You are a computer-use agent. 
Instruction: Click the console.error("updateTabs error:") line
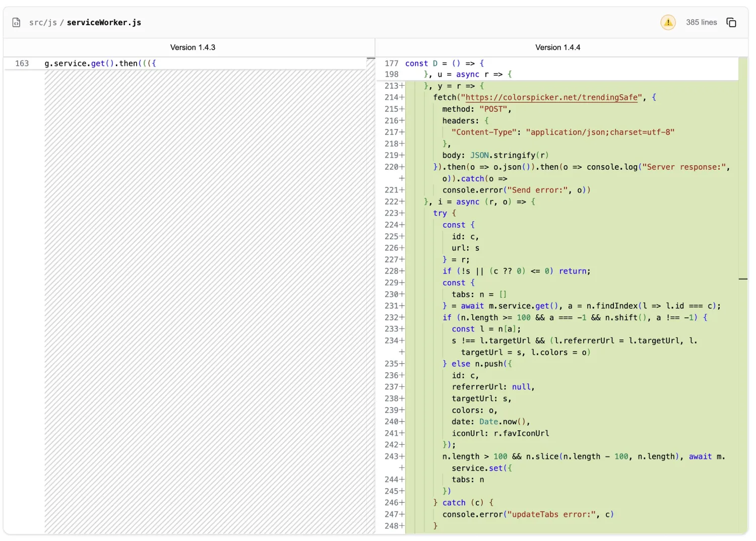pos(528,515)
